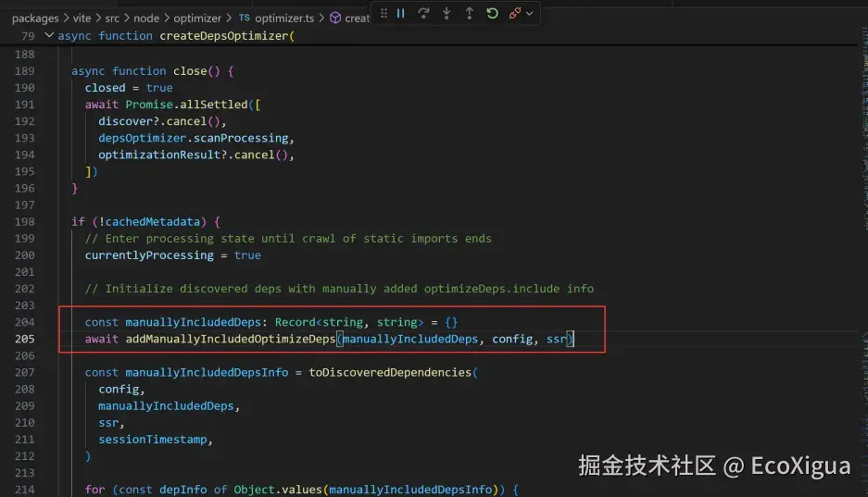Click 'toDiscoveredDependencies(' on line 207
868x497 pixels.
coord(393,373)
